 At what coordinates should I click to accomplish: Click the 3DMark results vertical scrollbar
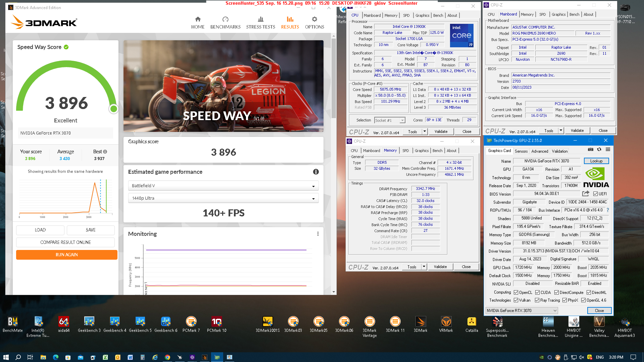(334, 78)
